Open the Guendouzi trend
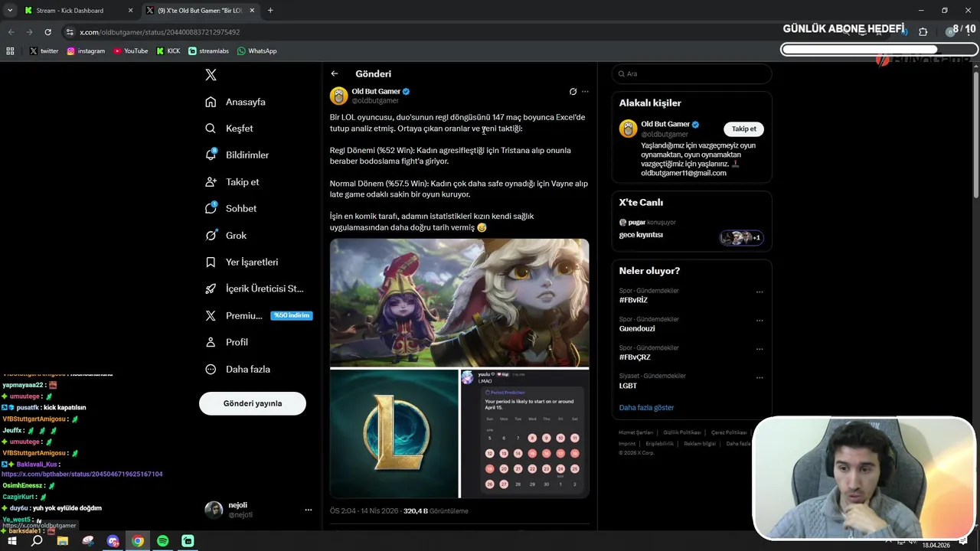The image size is (980, 551). point(637,329)
